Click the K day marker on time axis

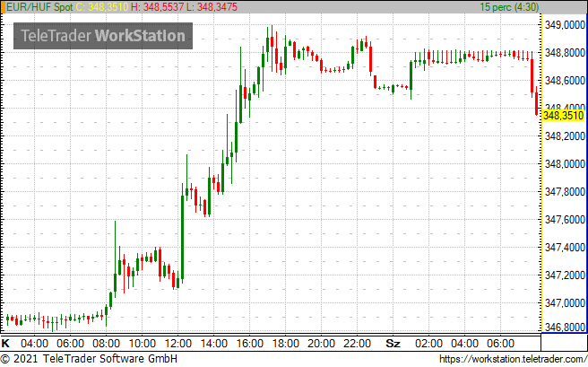tap(5, 343)
